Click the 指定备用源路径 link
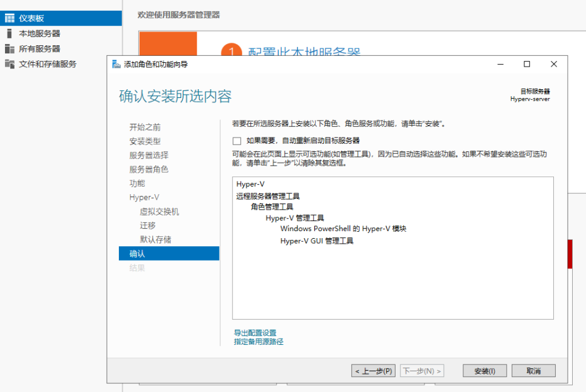This screenshot has width=586, height=392. click(258, 342)
